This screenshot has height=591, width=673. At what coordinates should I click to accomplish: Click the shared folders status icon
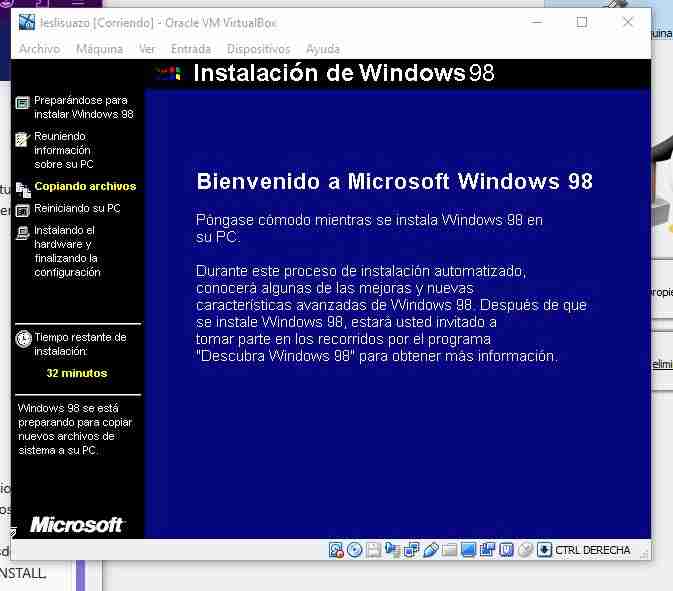[449, 550]
